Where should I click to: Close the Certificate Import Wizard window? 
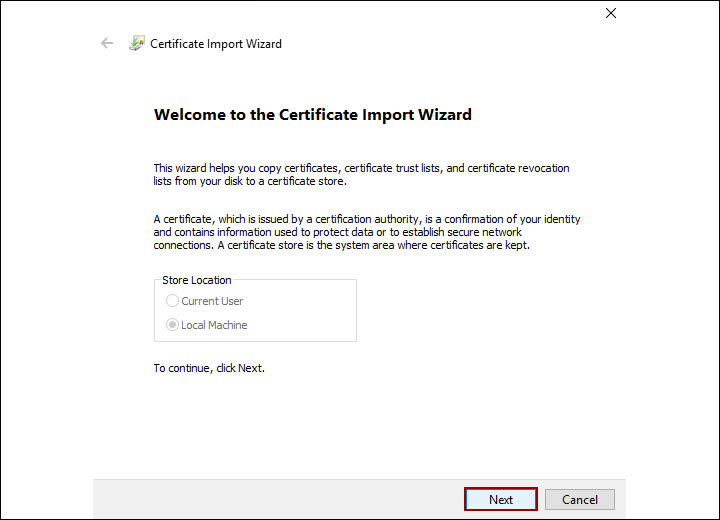(x=611, y=14)
